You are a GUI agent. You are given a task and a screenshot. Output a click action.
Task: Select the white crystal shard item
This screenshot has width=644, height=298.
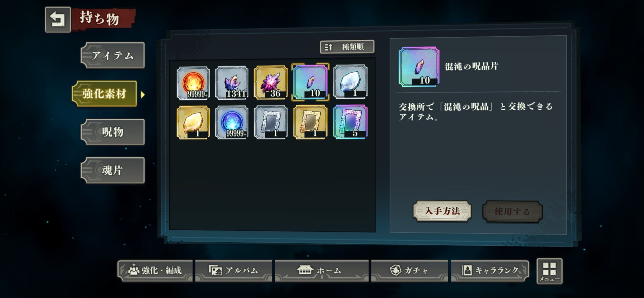click(x=351, y=82)
